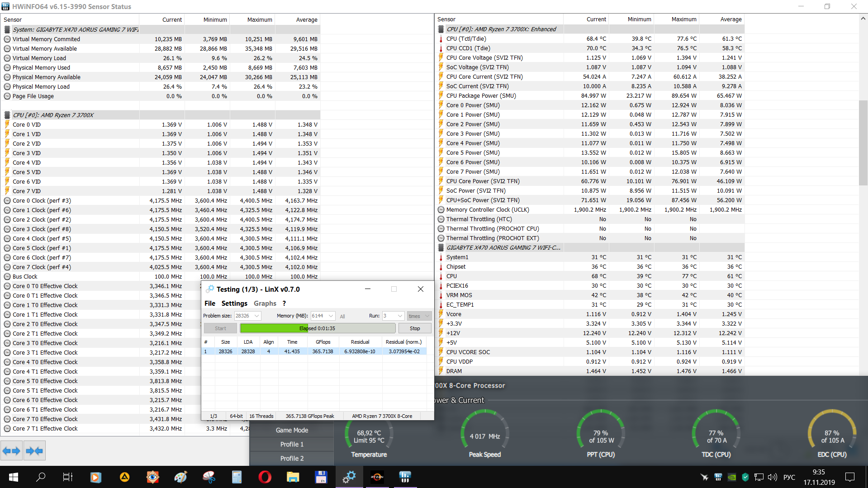Open the Windows notification center
This screenshot has height=488, width=868.
tap(850, 477)
